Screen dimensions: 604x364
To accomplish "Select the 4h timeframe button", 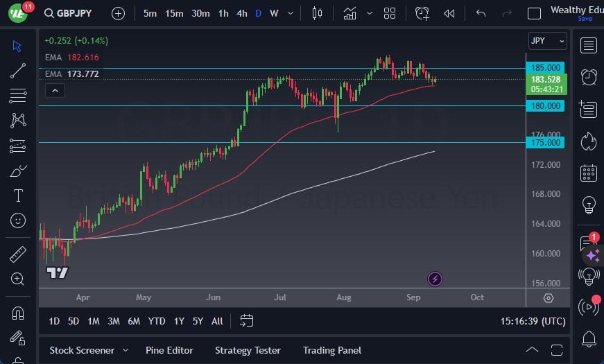I will point(241,13).
